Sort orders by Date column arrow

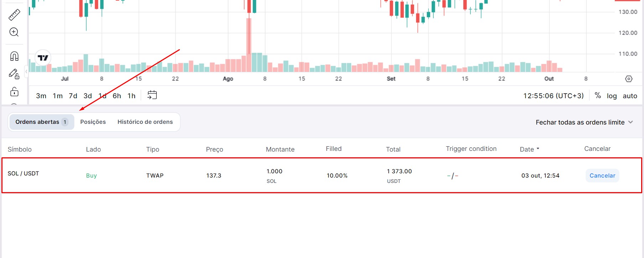(538, 149)
